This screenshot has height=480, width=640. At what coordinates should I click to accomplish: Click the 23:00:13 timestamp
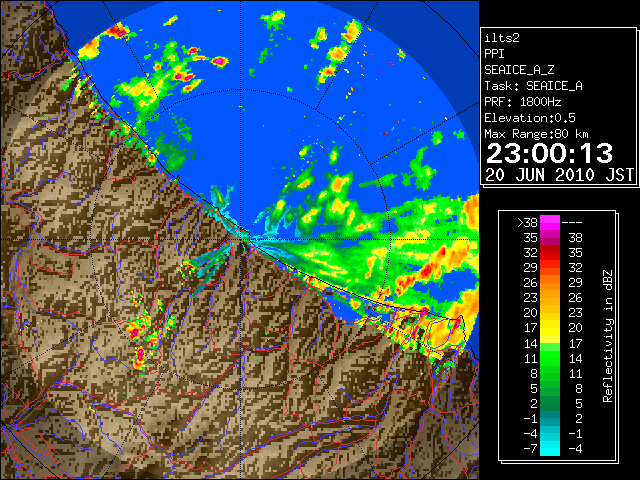[549, 153]
